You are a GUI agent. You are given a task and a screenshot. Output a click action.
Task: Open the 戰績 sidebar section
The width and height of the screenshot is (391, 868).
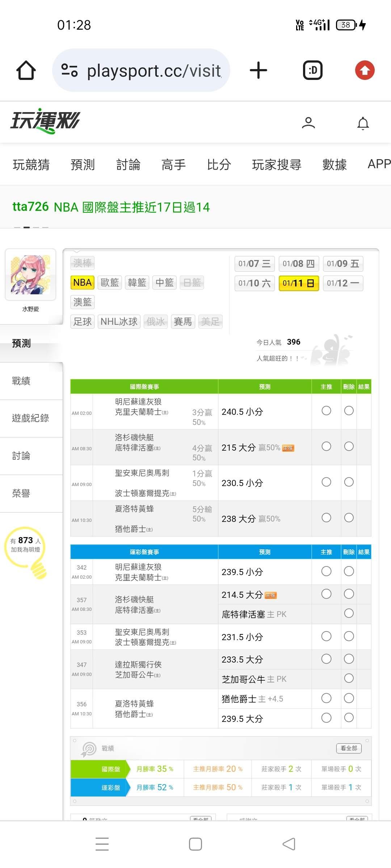[x=21, y=381]
